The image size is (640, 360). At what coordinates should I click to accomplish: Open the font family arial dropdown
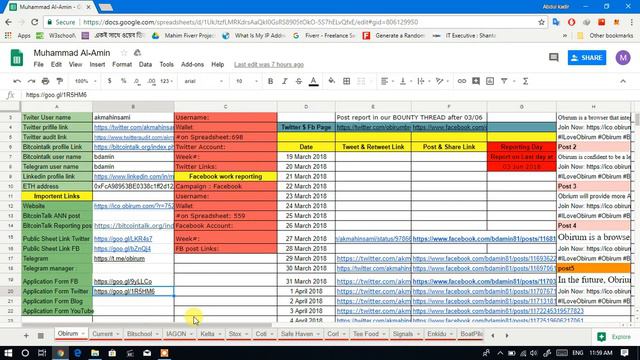203,81
